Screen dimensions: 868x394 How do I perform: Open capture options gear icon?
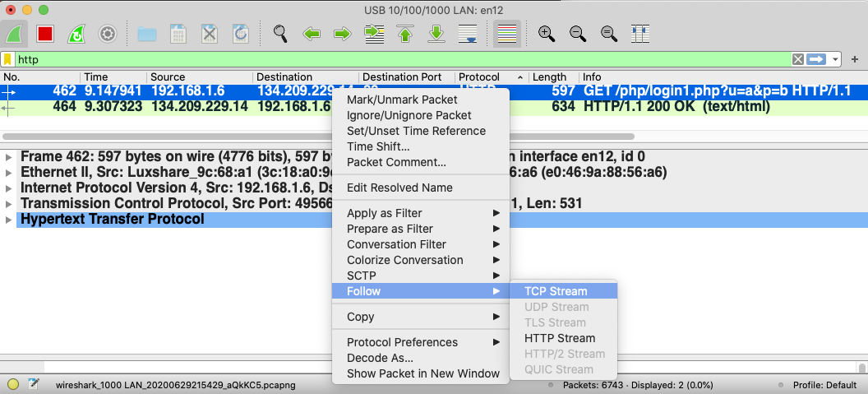pyautogui.click(x=107, y=34)
